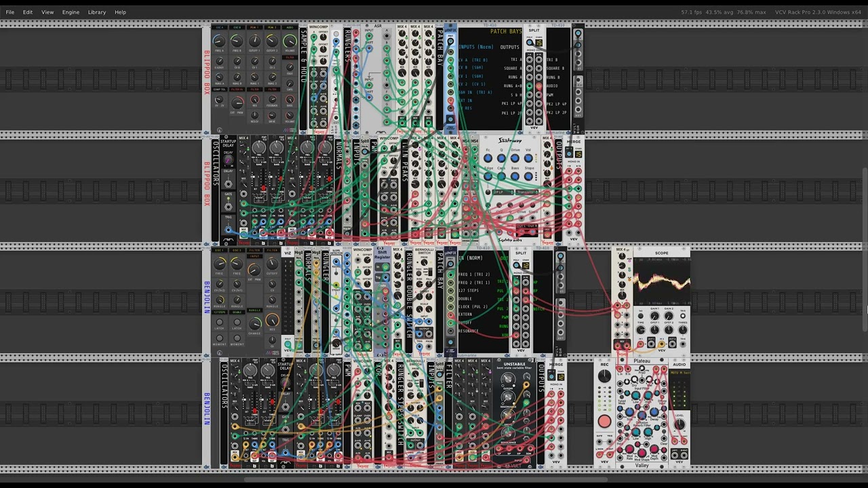The image size is (868, 488).
Task: Adjust the Benjolin CHANGE knob
Action: pos(255,324)
